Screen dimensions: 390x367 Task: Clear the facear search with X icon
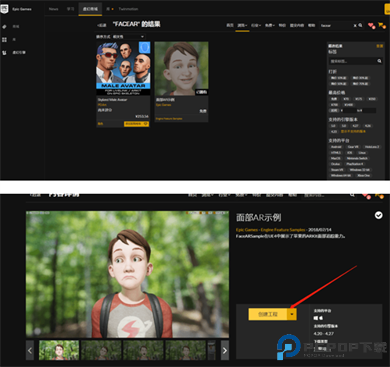(x=355, y=25)
